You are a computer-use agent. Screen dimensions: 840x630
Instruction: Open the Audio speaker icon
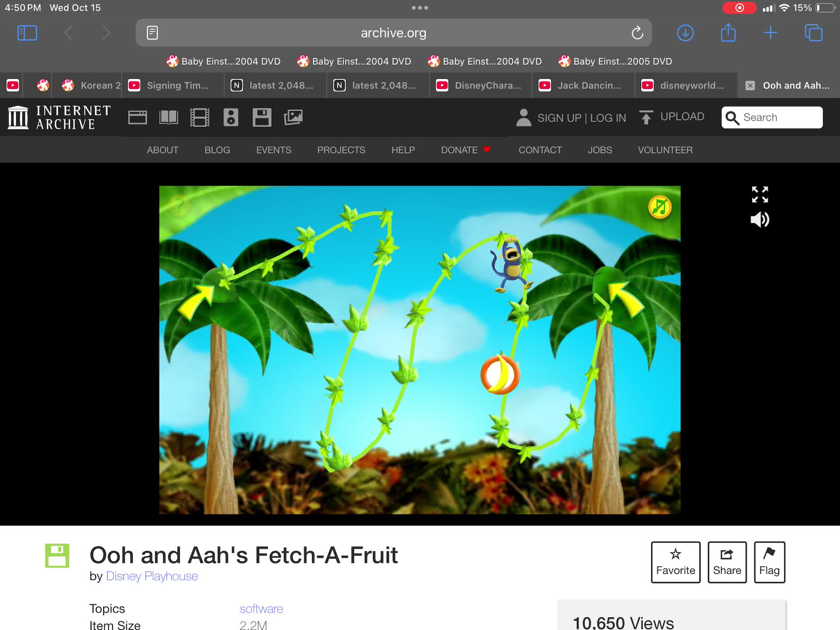click(231, 117)
